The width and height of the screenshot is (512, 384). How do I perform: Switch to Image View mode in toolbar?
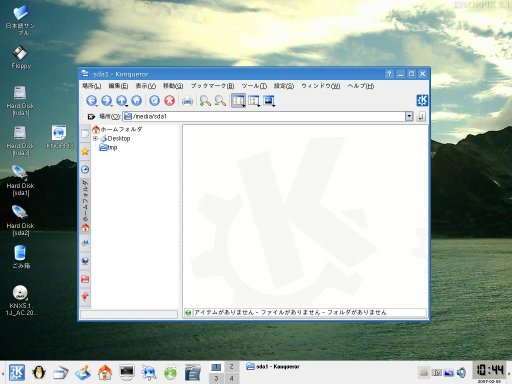pos(269,101)
